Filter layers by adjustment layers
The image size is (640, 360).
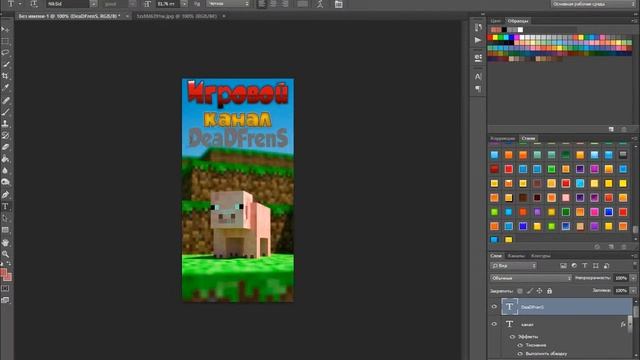(x=574, y=266)
